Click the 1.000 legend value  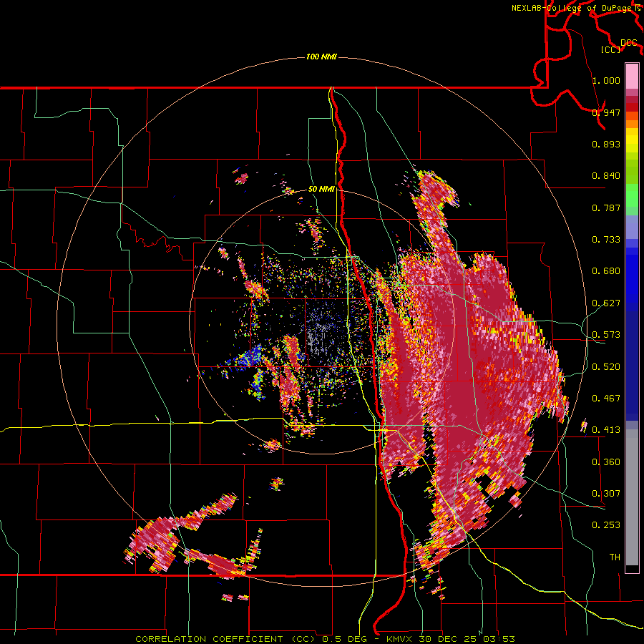tap(606, 80)
